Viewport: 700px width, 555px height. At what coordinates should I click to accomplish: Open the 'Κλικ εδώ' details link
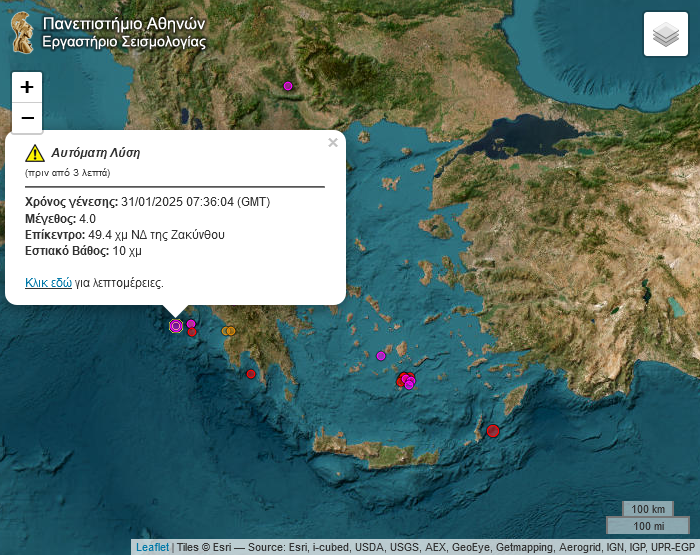tap(48, 283)
